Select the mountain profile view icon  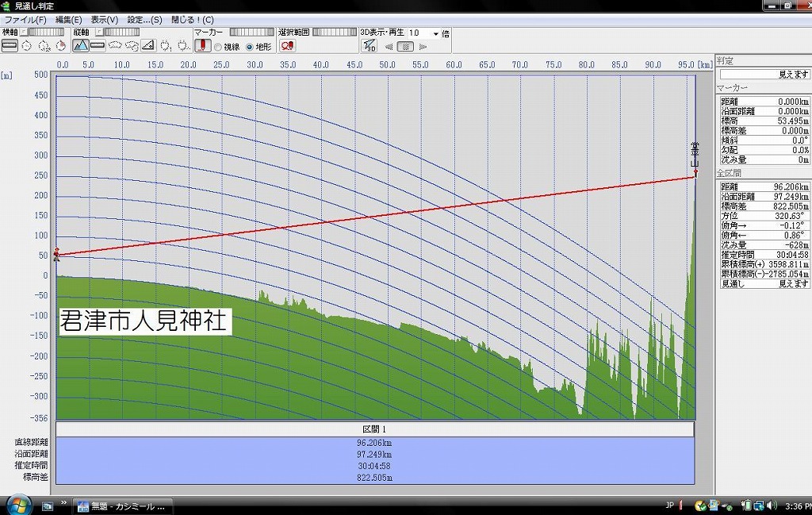[x=80, y=46]
